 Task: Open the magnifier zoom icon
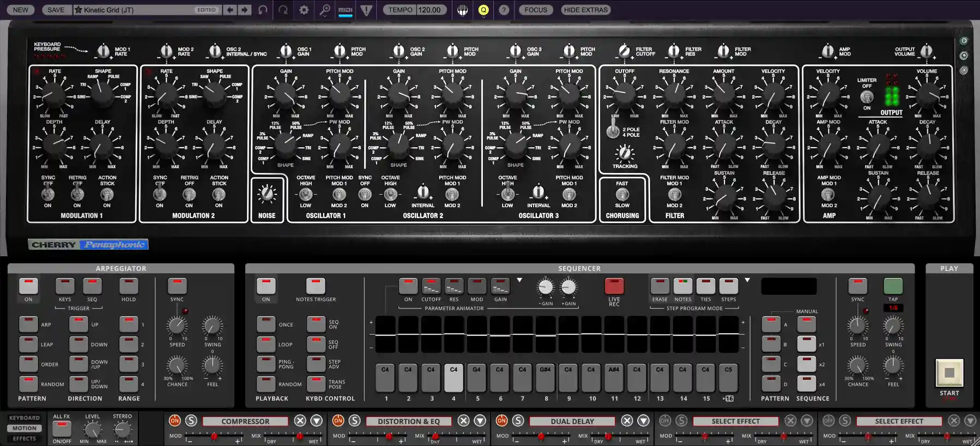(324, 10)
